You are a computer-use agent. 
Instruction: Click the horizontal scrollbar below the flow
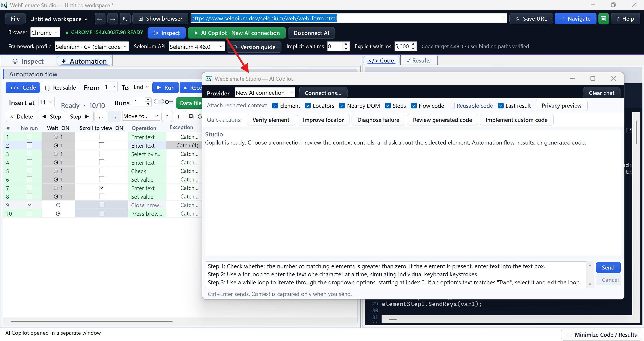(x=92, y=321)
